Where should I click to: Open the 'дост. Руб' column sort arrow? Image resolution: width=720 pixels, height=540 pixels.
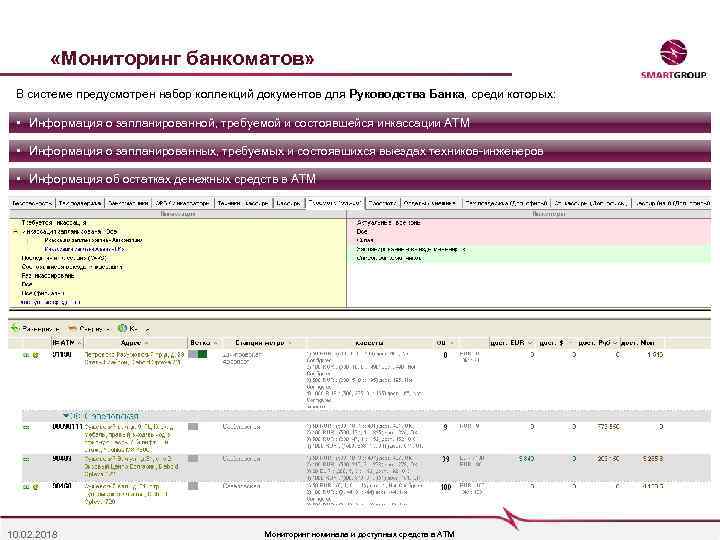[615, 343]
